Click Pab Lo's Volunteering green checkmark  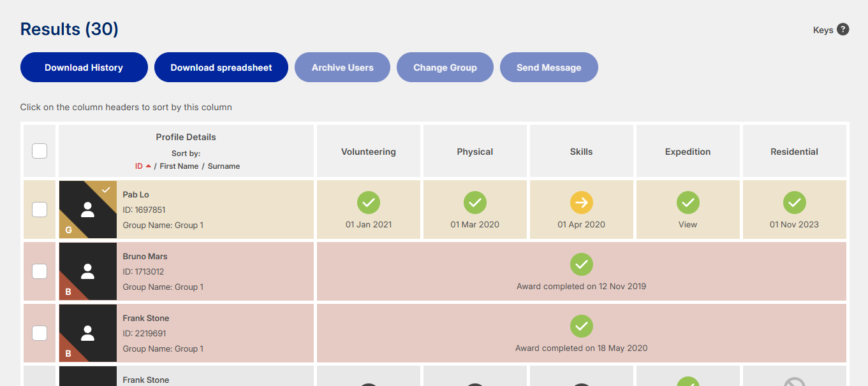coord(369,203)
